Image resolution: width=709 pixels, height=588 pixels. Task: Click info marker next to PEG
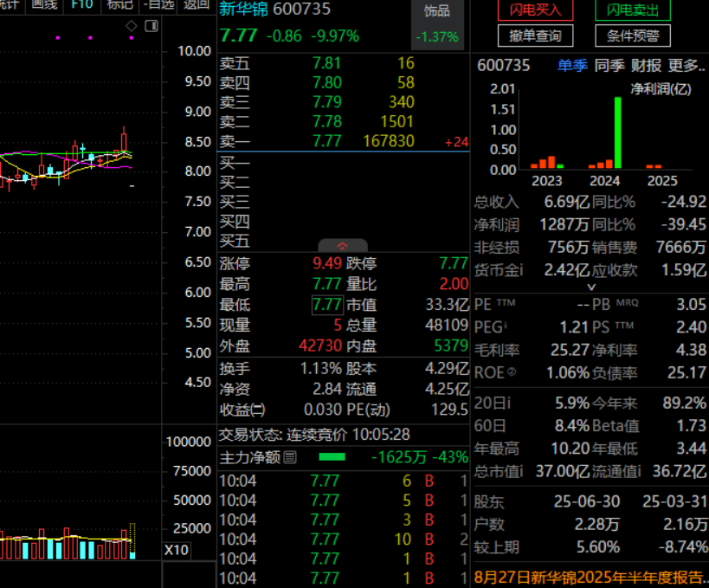click(506, 324)
